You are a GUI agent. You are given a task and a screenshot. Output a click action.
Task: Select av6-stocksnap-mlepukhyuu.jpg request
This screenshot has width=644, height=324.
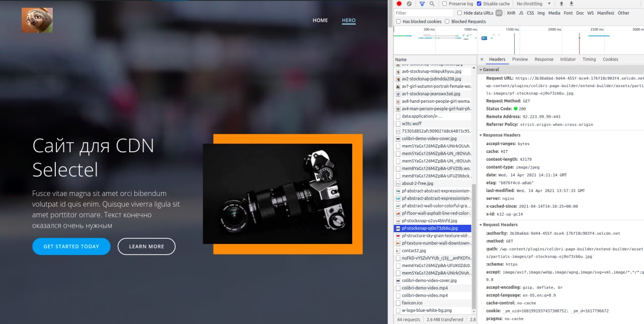(432, 72)
